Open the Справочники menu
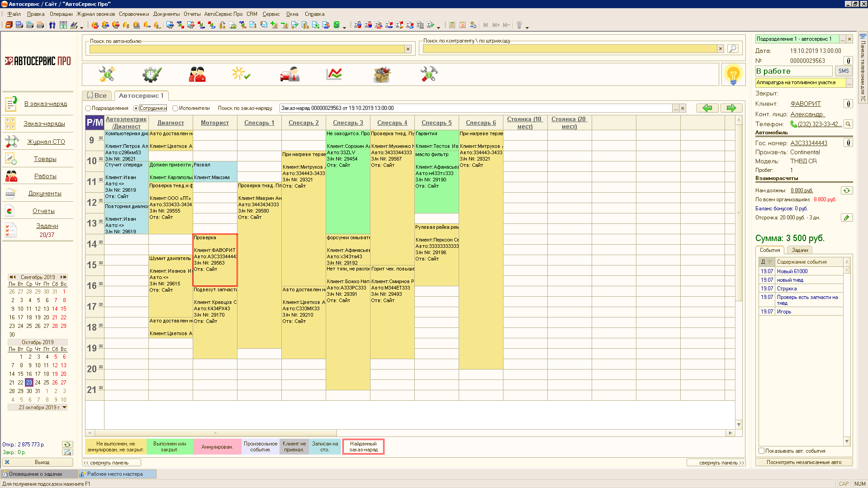Screen dimensions: 868x488 tap(134, 14)
